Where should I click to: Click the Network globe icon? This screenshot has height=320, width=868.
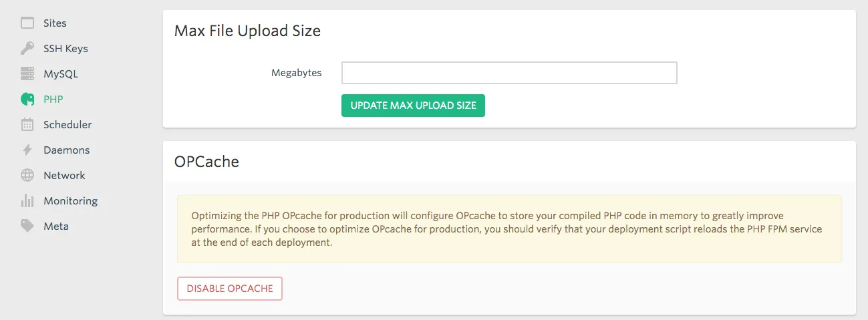click(x=27, y=176)
